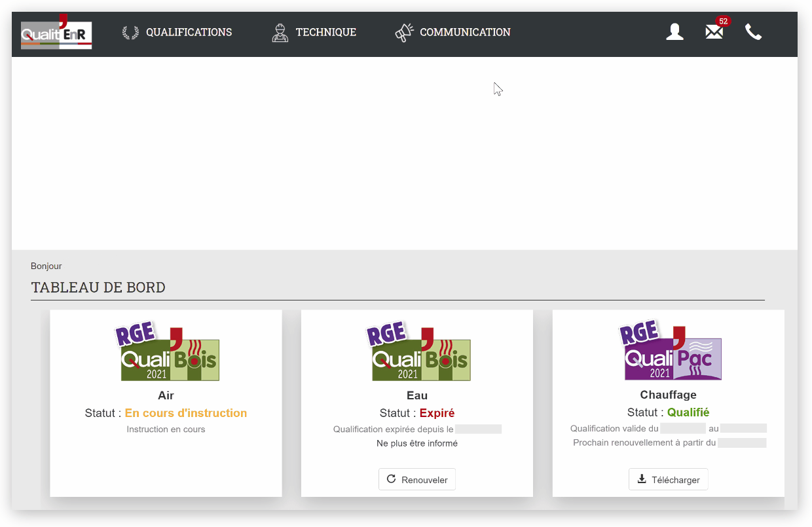Click the Qualibois Eau RGE logo
The height and width of the screenshot is (527, 812).
pos(418,352)
